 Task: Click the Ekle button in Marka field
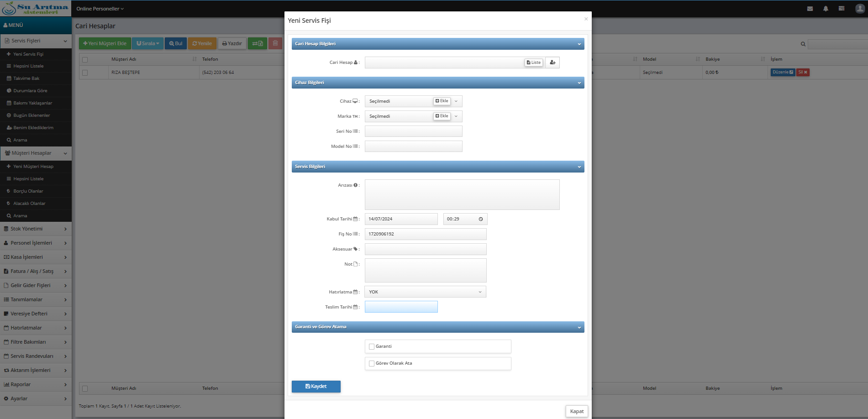click(442, 116)
